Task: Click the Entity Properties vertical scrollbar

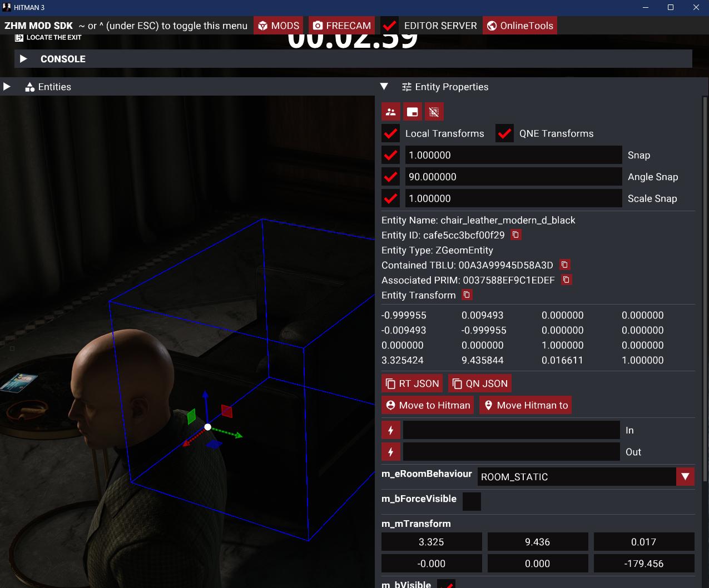Action: pyautogui.click(x=705, y=289)
